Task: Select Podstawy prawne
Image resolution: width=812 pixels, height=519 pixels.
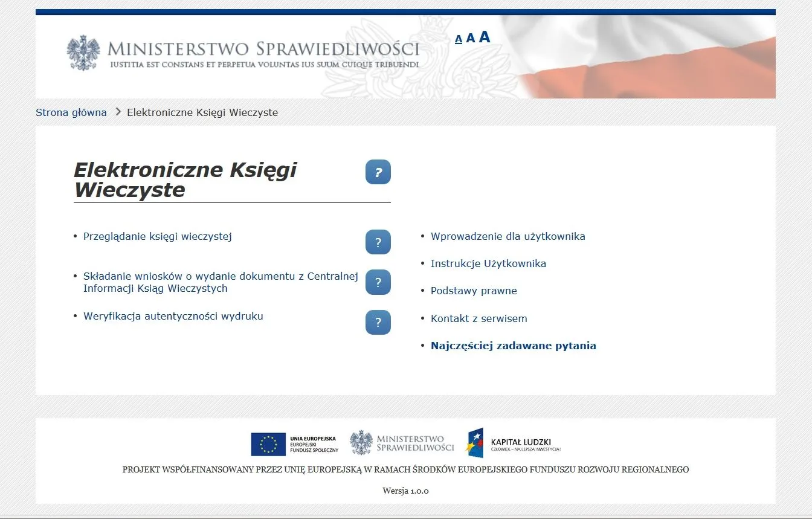Action: pyautogui.click(x=474, y=291)
